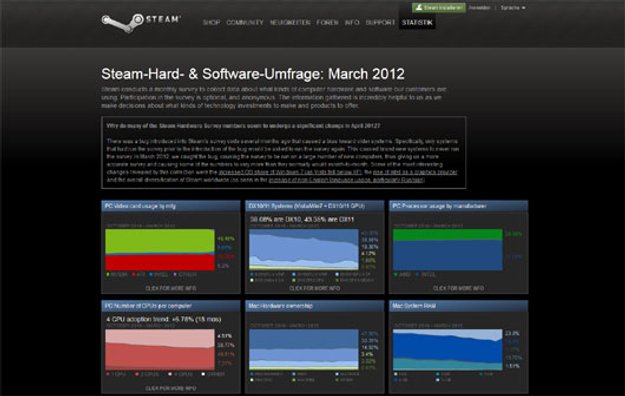Screen dimensions: 625x396
Task: Open Mac Hardware ownership panel header
Action: click(x=314, y=306)
